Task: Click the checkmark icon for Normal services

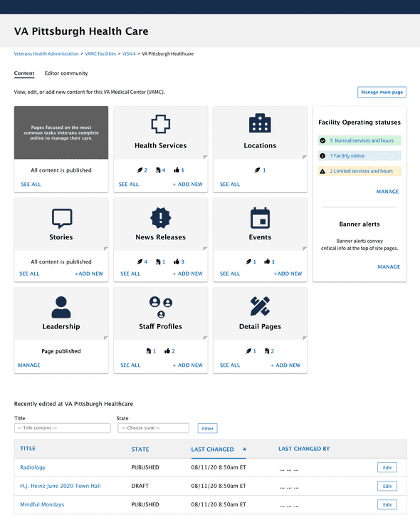Action: [x=322, y=140]
